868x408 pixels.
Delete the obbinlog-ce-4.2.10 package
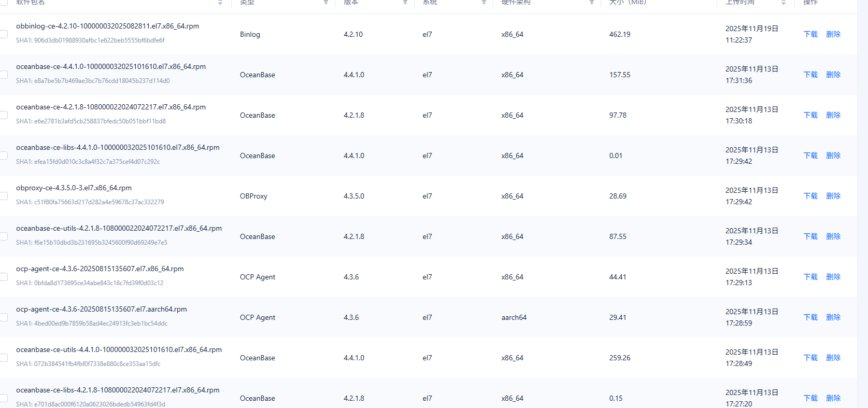833,34
